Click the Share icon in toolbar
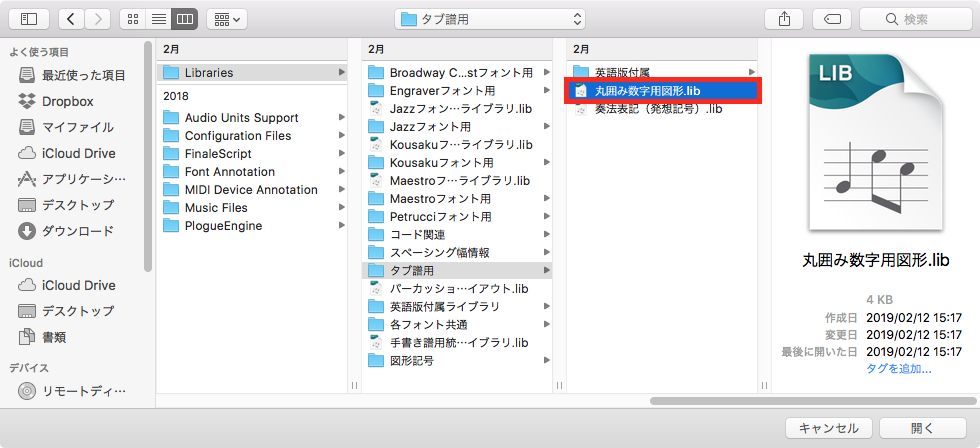Viewport: 980px width, 448px height. tap(782, 18)
